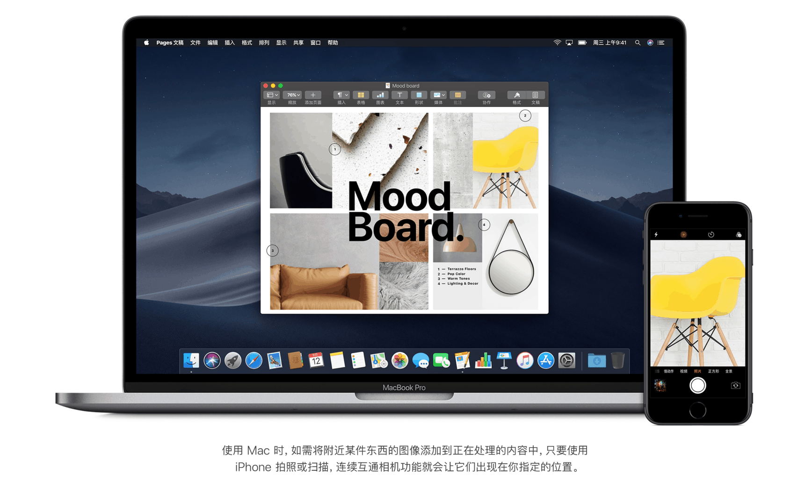Toggle the 格式 format inspector

click(x=516, y=95)
